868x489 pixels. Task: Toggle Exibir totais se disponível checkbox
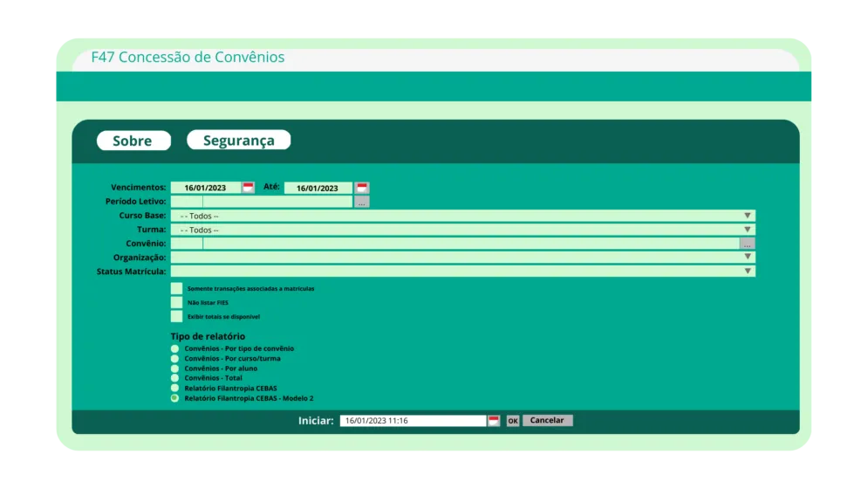177,316
